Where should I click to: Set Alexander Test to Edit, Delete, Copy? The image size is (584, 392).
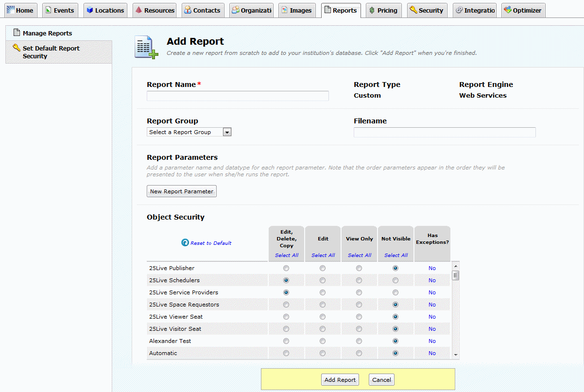pyautogui.click(x=286, y=341)
